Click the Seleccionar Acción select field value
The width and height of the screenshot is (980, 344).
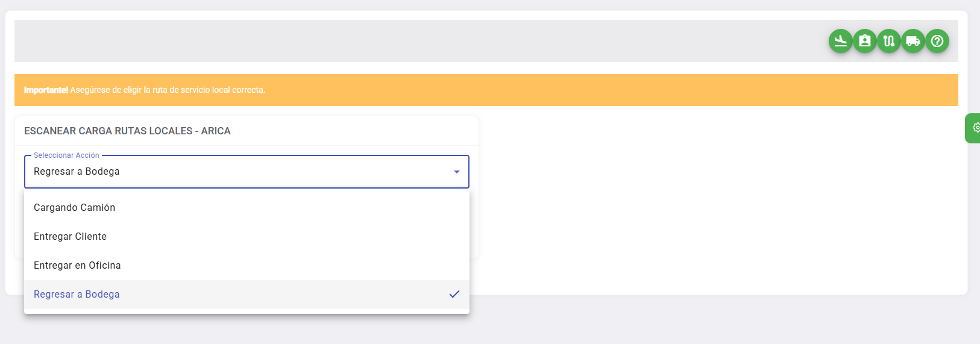(77, 172)
